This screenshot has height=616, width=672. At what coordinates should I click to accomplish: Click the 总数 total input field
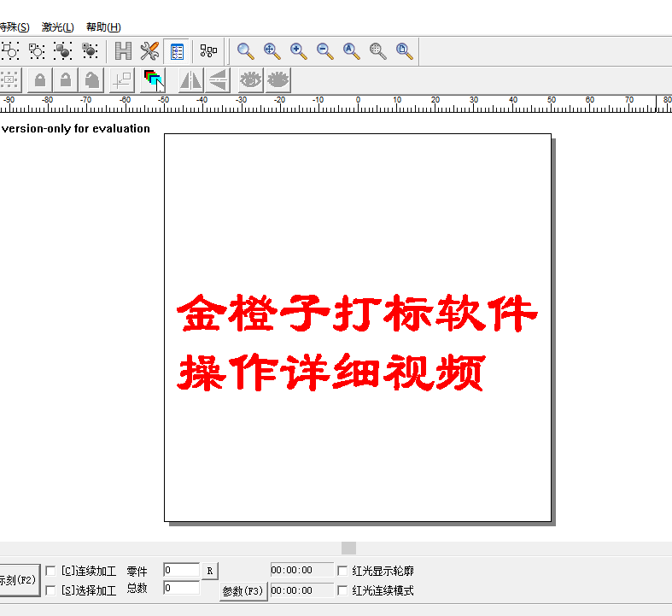click(181, 588)
